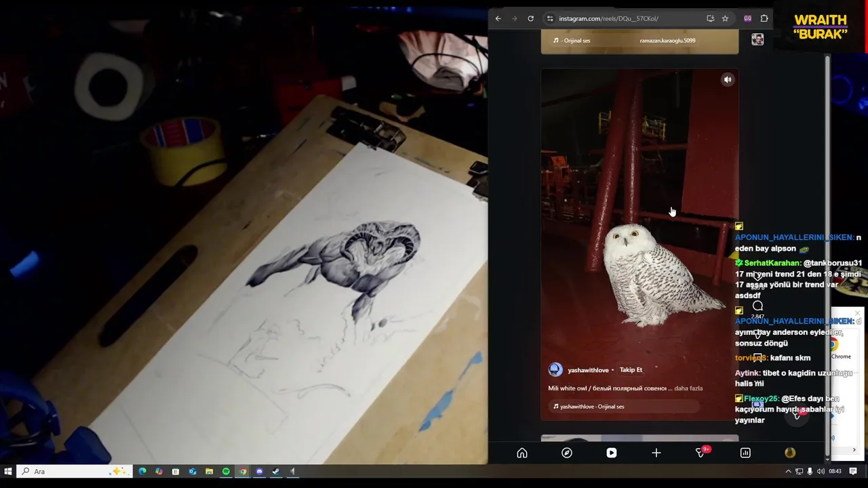
Task: Open volume control in system tray
Action: (821, 471)
